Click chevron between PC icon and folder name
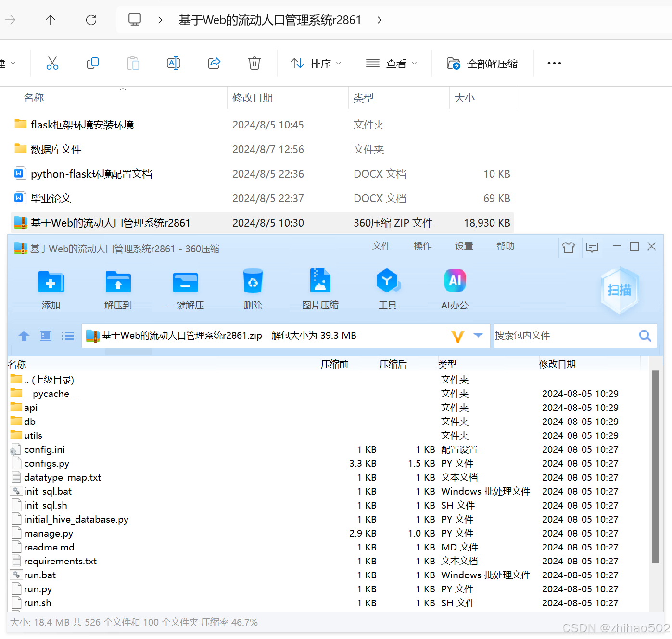This screenshot has width=672, height=639. pyautogui.click(x=160, y=20)
